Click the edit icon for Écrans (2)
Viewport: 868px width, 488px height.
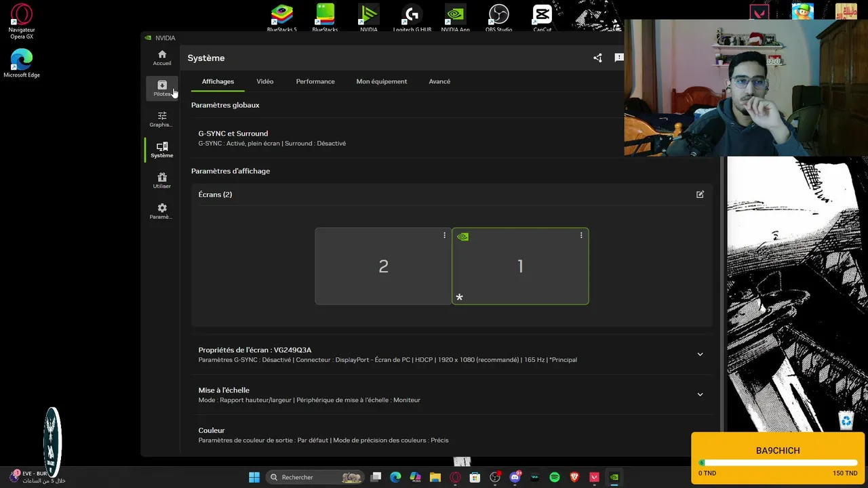(700, 195)
